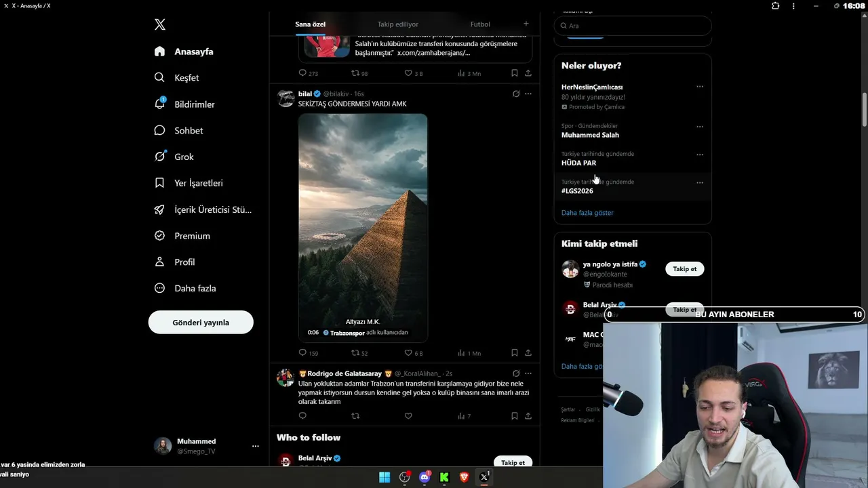The width and height of the screenshot is (868, 488).
Task: Open Bildirimler notifications
Action: [184, 104]
